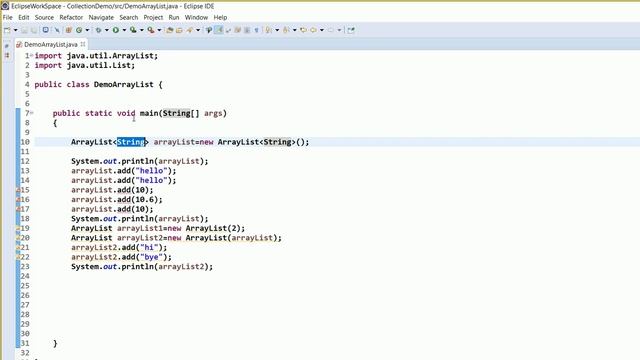Image resolution: width=640 pixels, height=360 pixels.
Task: Close the DemoArrayList.java tab
Action: coord(83,44)
